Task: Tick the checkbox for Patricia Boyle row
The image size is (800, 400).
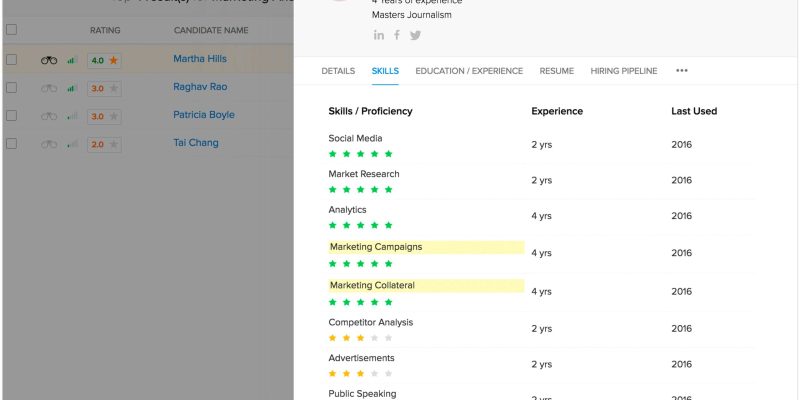Action: [x=11, y=116]
